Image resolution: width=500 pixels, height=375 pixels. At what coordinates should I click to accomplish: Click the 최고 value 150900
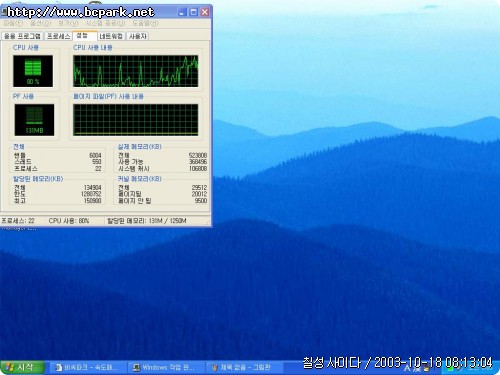[x=92, y=201]
